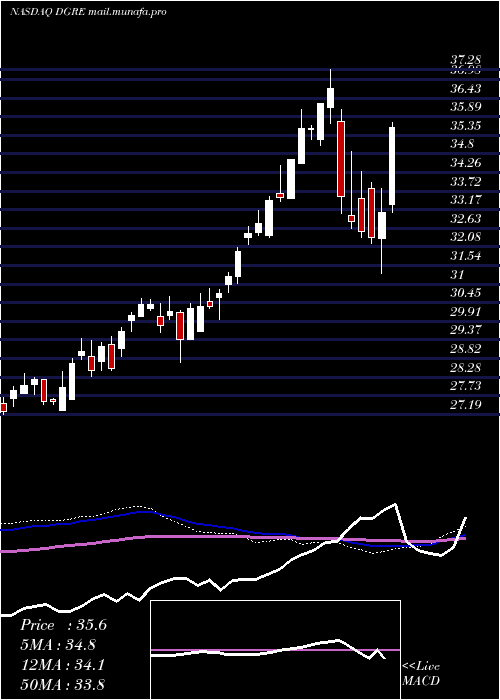Click the 29.37 price axis label
This screenshot has height=700, width=500.
(466, 330)
